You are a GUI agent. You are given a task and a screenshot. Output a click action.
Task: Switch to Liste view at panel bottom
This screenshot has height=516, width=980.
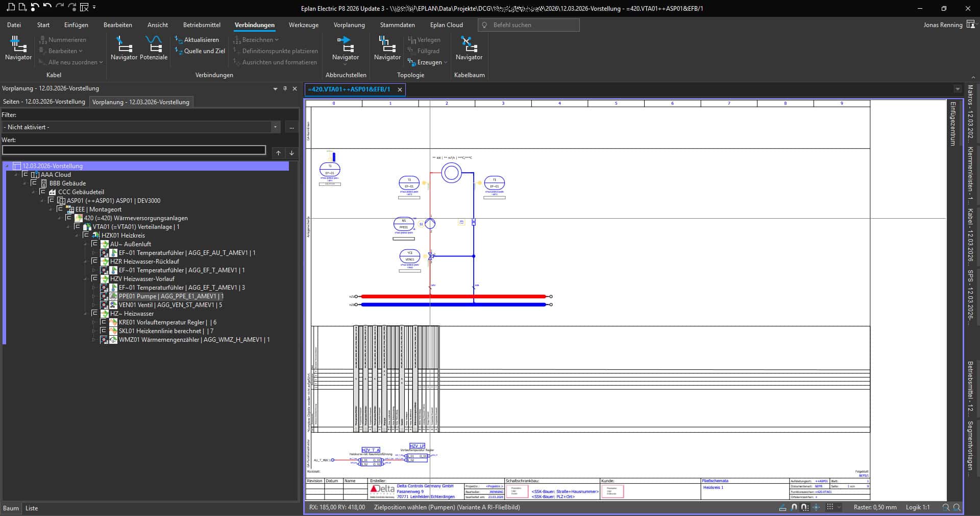click(32, 508)
